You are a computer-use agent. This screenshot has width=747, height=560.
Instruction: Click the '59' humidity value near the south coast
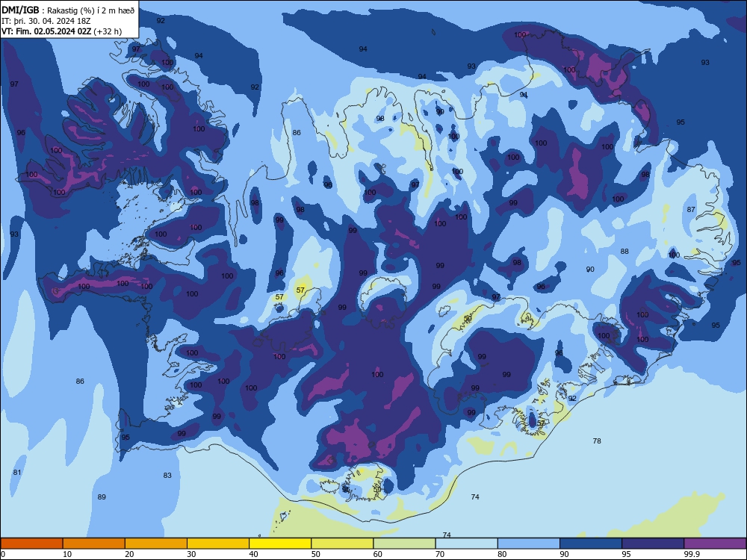[x=377, y=490]
